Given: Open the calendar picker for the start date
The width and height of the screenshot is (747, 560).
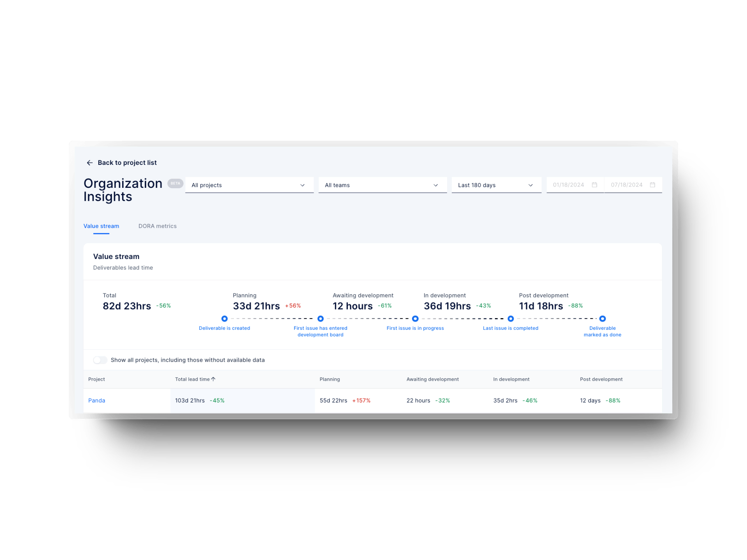Looking at the screenshot, I should tap(594, 185).
